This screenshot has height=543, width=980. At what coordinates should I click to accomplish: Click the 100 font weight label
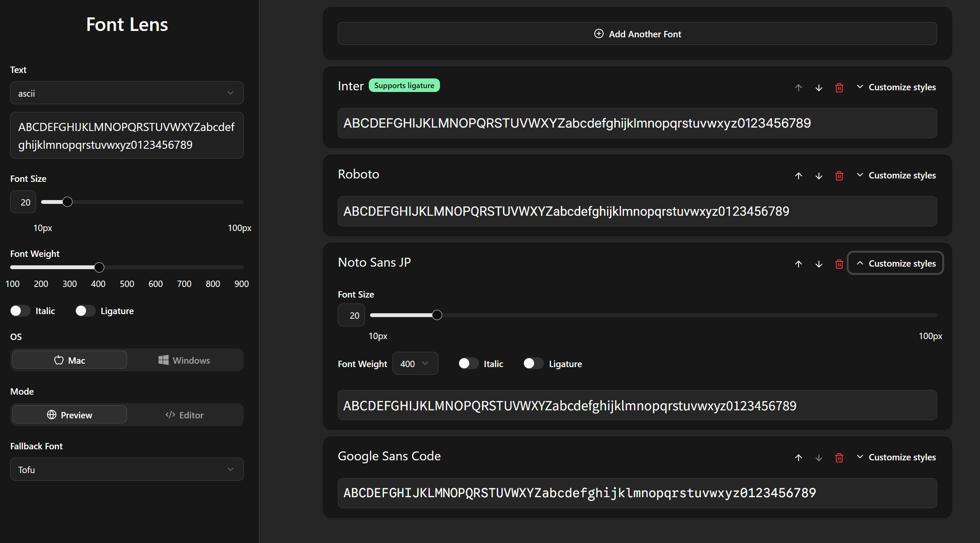12,284
